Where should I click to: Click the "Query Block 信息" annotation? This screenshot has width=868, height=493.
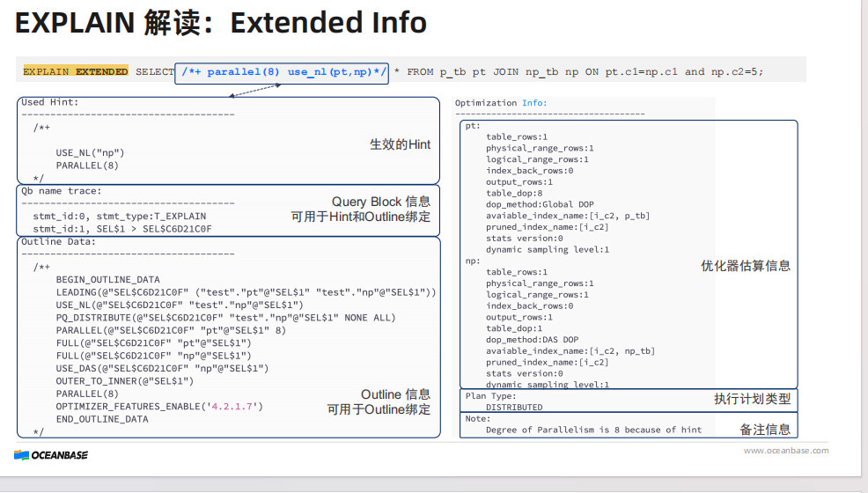coord(380,202)
